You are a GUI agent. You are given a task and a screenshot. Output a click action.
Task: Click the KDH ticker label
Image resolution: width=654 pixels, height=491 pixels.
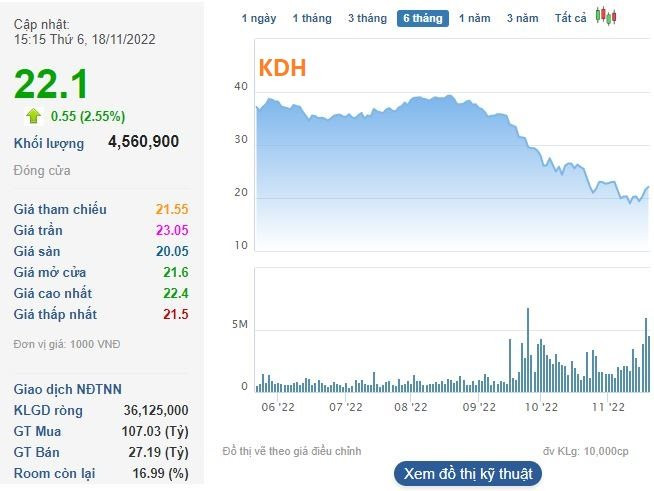pyautogui.click(x=282, y=68)
